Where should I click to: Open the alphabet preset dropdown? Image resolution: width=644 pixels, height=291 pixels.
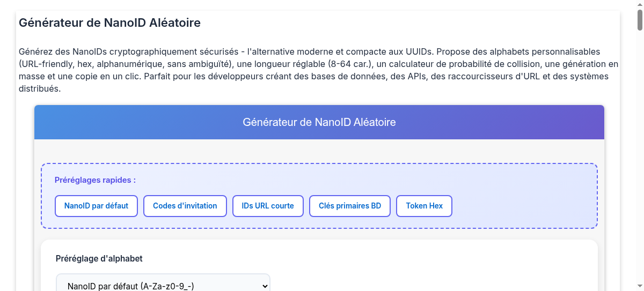pyautogui.click(x=163, y=285)
